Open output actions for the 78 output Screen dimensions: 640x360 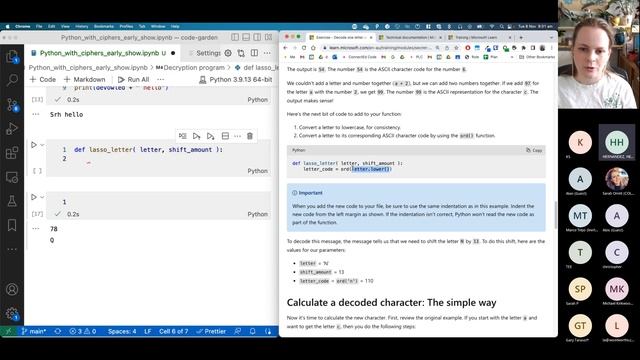[36, 229]
